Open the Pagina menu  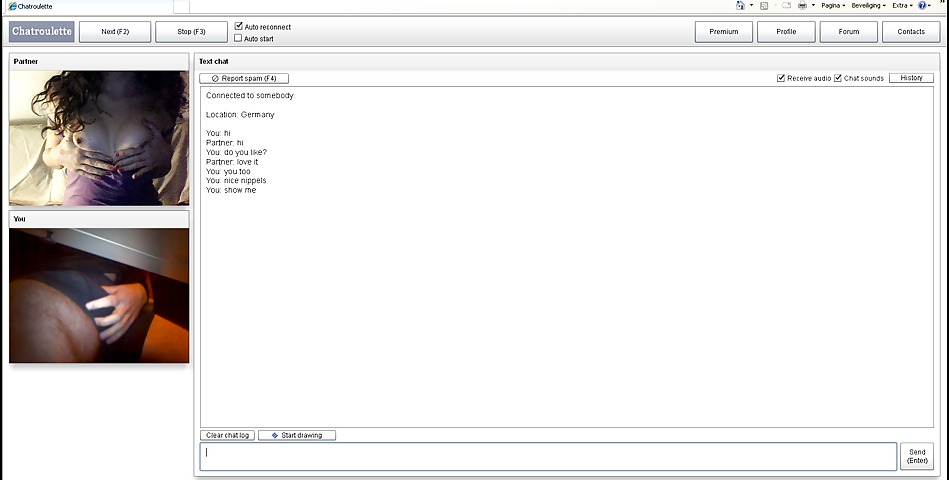pyautogui.click(x=833, y=5)
